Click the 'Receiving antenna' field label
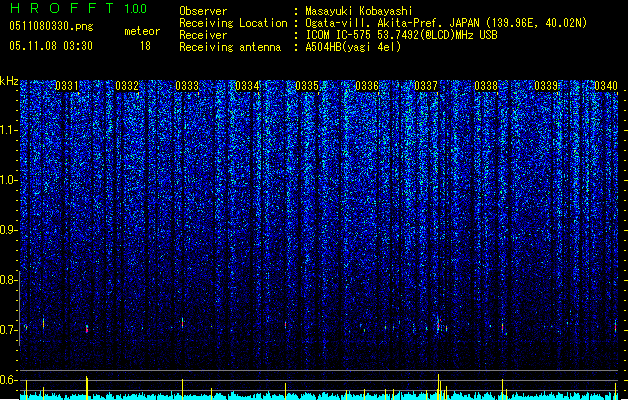629x400 pixels. pyautogui.click(x=230, y=47)
